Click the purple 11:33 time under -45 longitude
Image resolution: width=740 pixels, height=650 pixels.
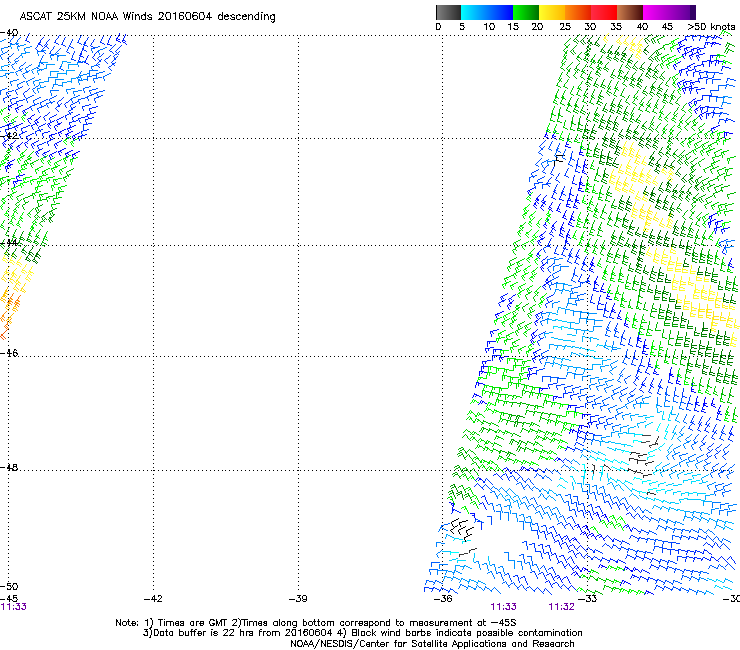coord(14,607)
